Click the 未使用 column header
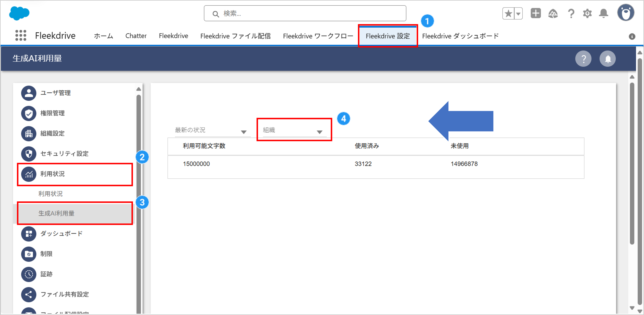644x315 pixels. [x=459, y=146]
